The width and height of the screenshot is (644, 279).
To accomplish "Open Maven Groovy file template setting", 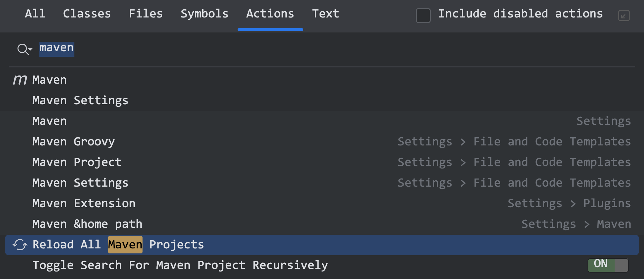I will pyautogui.click(x=322, y=142).
